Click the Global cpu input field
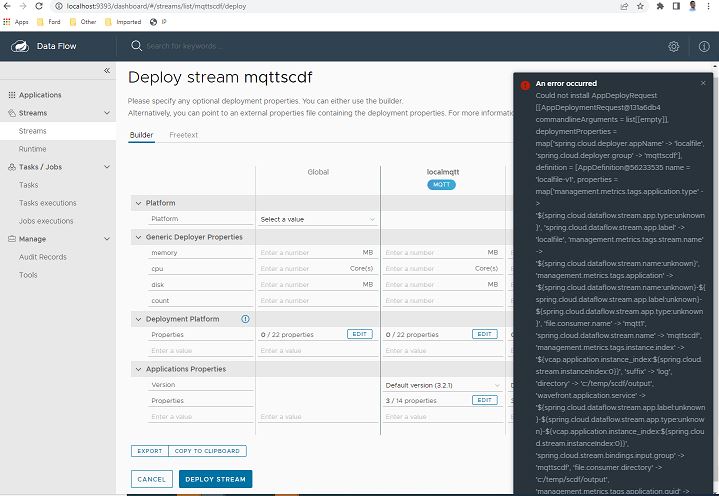 click(304, 269)
